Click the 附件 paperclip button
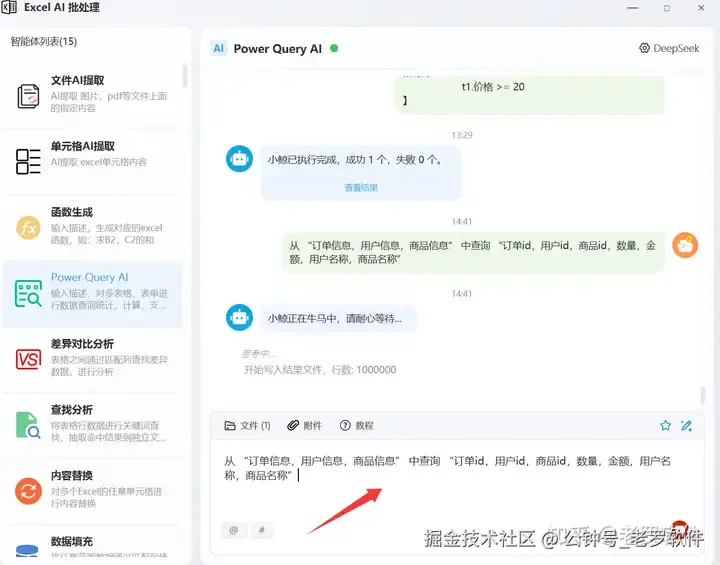 304,425
